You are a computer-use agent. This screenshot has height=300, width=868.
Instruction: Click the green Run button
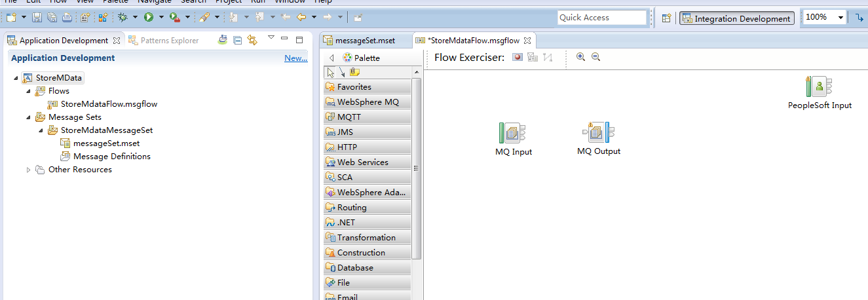pyautogui.click(x=149, y=18)
